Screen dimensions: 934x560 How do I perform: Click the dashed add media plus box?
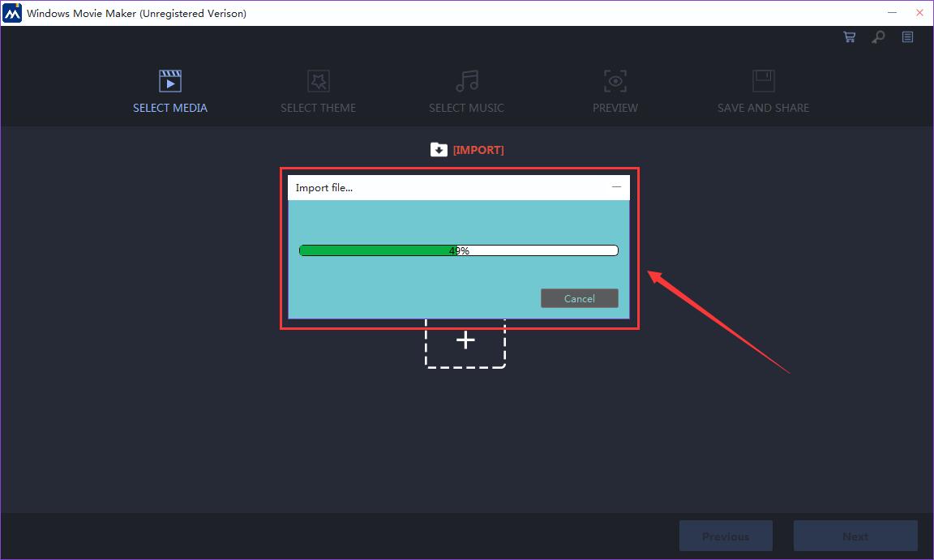[x=465, y=343]
